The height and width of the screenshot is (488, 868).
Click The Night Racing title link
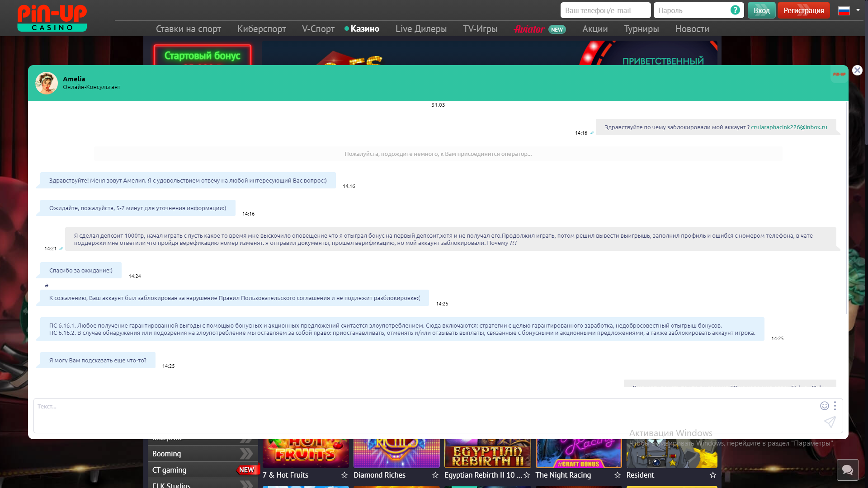click(x=563, y=475)
